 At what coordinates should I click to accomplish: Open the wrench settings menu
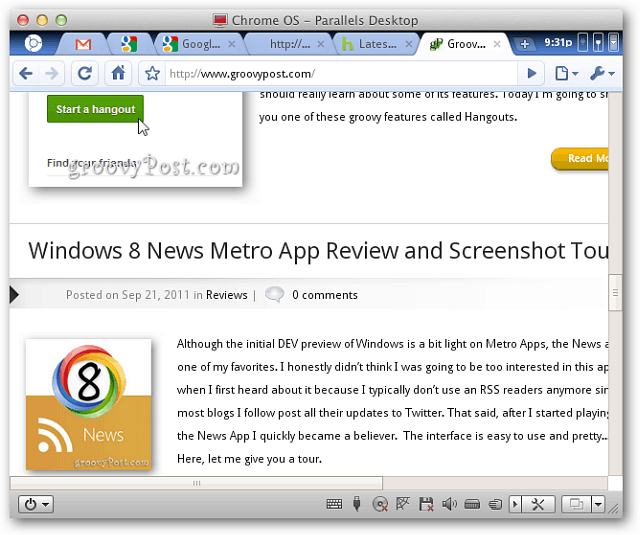coord(602,73)
